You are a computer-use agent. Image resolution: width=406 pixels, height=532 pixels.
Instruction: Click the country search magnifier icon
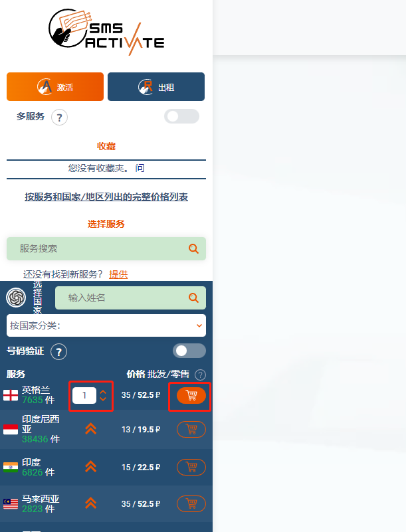pyautogui.click(x=193, y=298)
